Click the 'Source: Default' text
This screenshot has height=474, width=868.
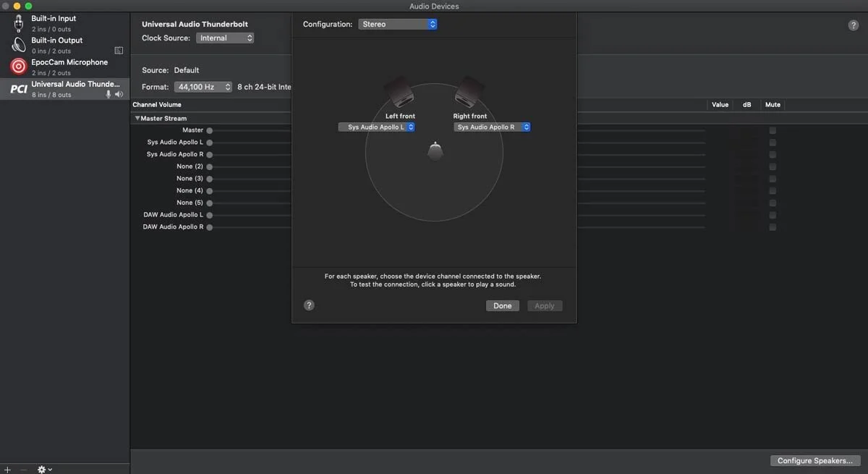(x=171, y=70)
